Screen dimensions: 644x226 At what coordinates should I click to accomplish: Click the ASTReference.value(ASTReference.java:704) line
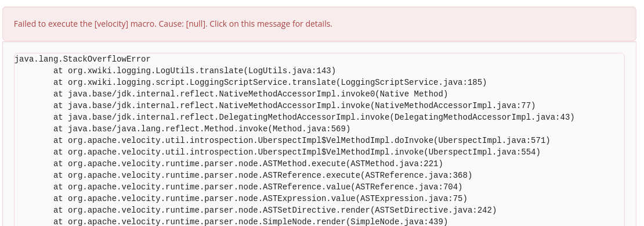[261, 187]
